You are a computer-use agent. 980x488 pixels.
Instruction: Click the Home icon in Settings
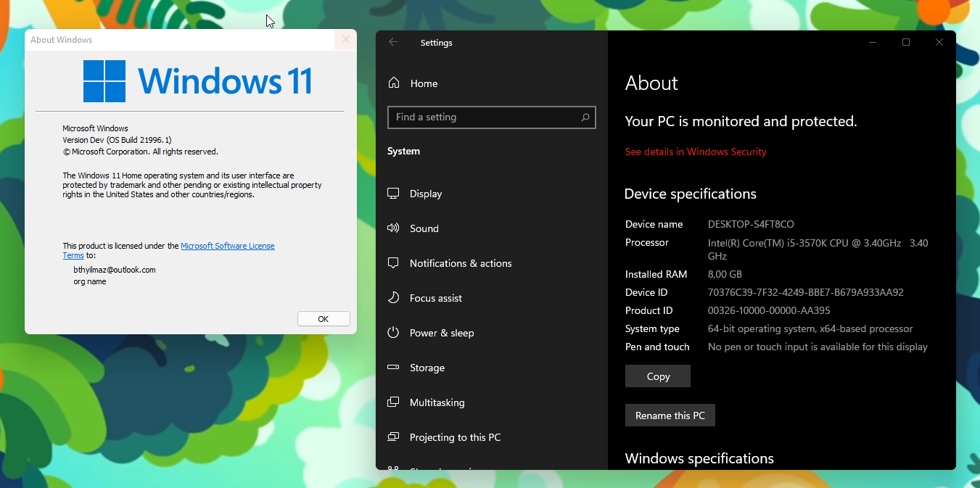[394, 83]
